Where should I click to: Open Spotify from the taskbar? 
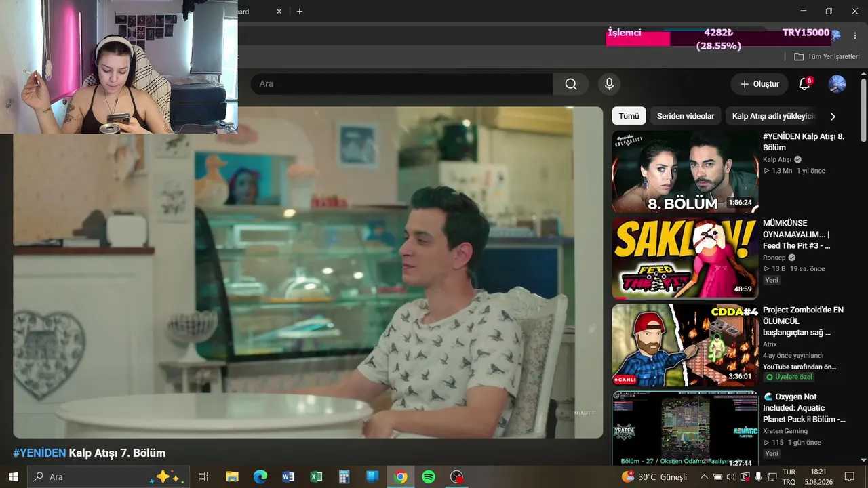(429, 476)
